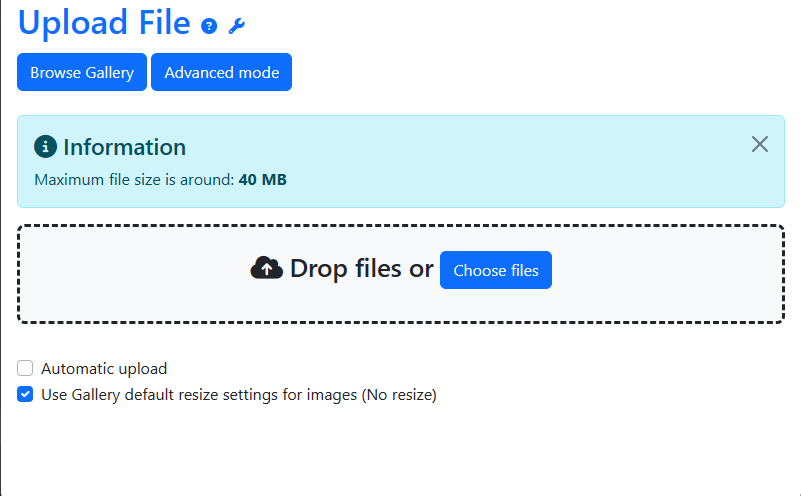801x496 pixels.
Task: Click the Upload File page heading
Action: pyautogui.click(x=104, y=22)
